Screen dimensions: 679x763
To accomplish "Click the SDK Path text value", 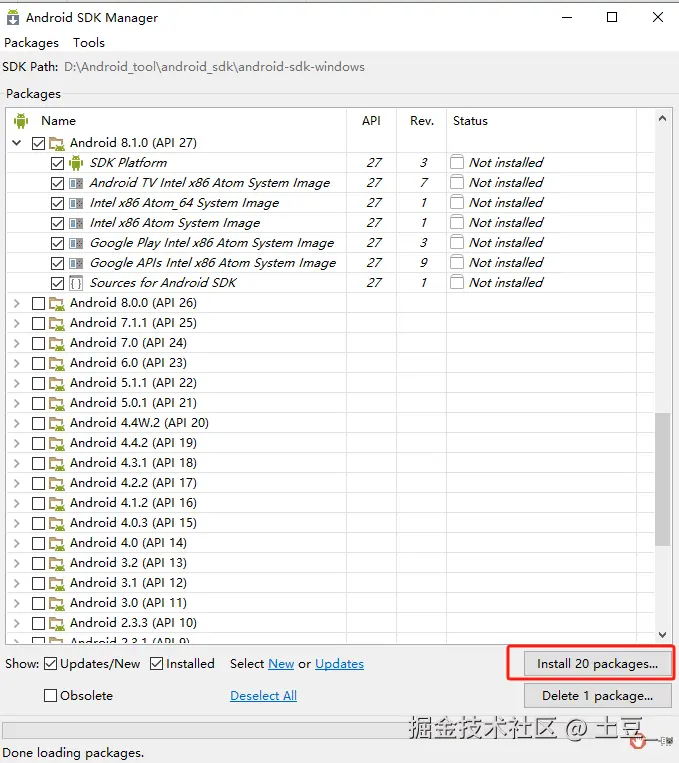I will pyautogui.click(x=214, y=67).
